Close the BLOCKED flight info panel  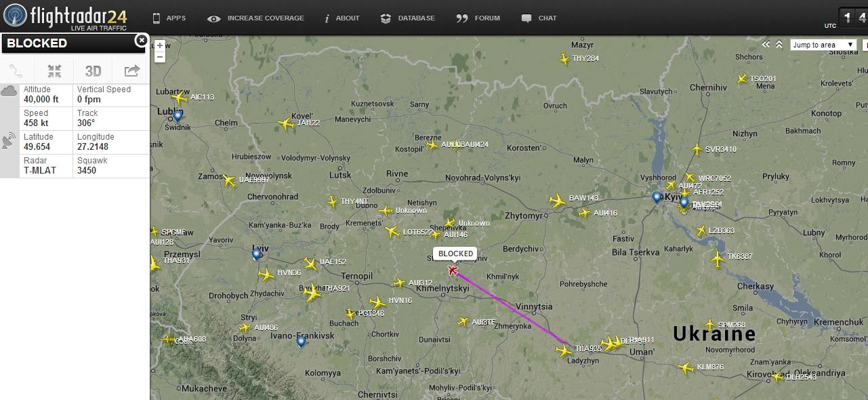[x=141, y=41]
